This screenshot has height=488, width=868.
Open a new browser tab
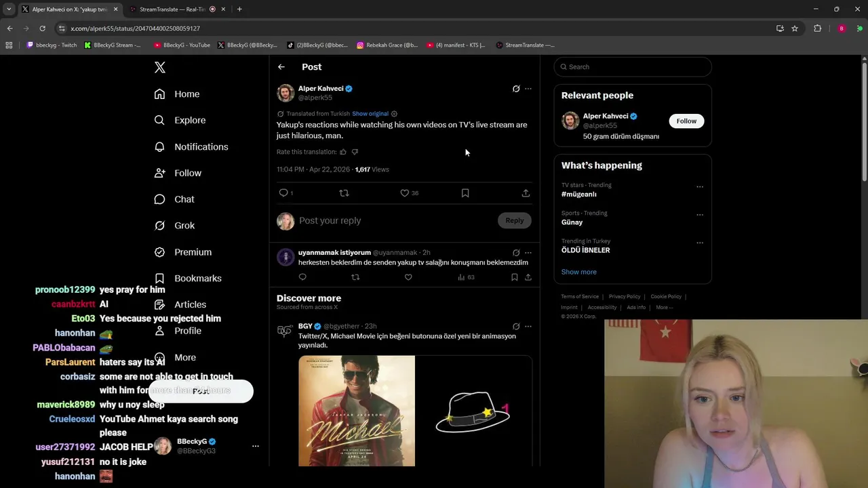click(x=239, y=9)
